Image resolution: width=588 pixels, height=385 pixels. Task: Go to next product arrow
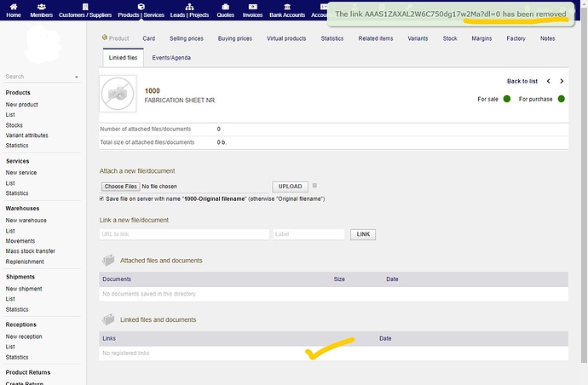coord(561,82)
